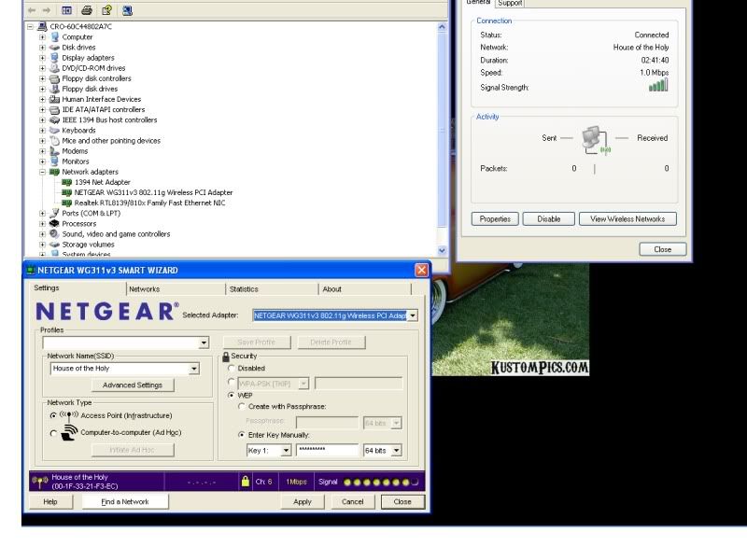Select the Ports (COM & LPT) icon
747x560 pixels.
click(55, 214)
